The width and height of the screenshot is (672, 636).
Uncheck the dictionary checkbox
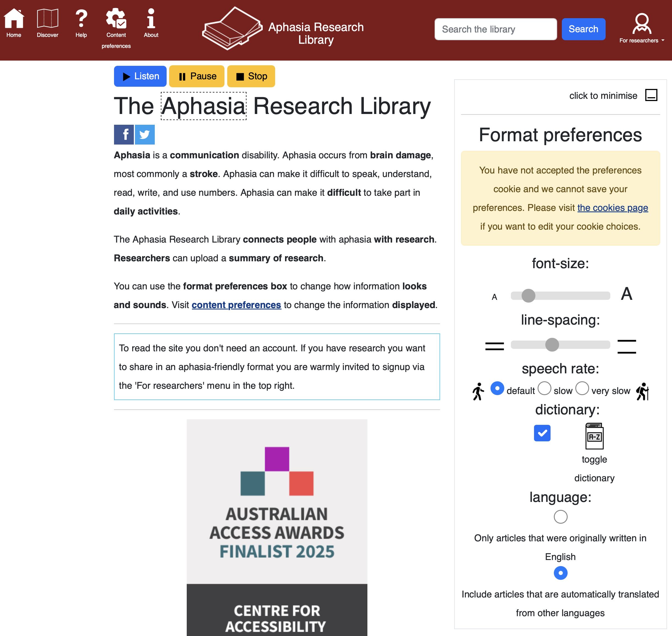pyautogui.click(x=542, y=433)
